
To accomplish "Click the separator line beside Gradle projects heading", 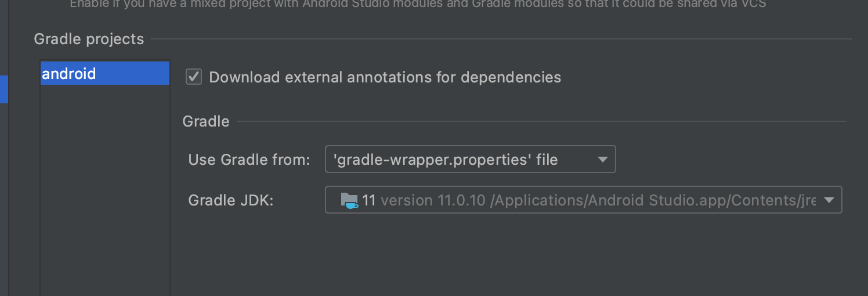I will pyautogui.click(x=499, y=39).
